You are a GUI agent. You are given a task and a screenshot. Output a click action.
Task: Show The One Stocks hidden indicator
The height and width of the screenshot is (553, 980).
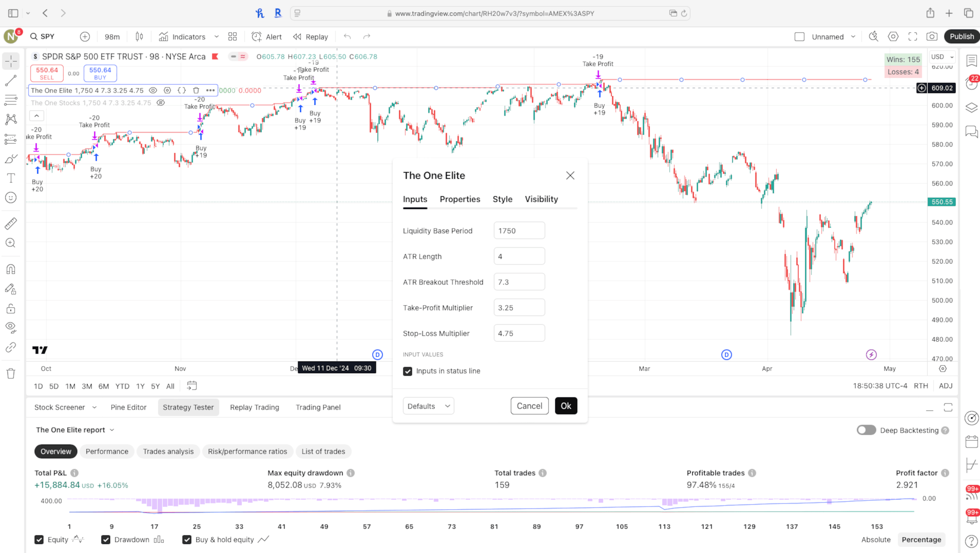161,103
